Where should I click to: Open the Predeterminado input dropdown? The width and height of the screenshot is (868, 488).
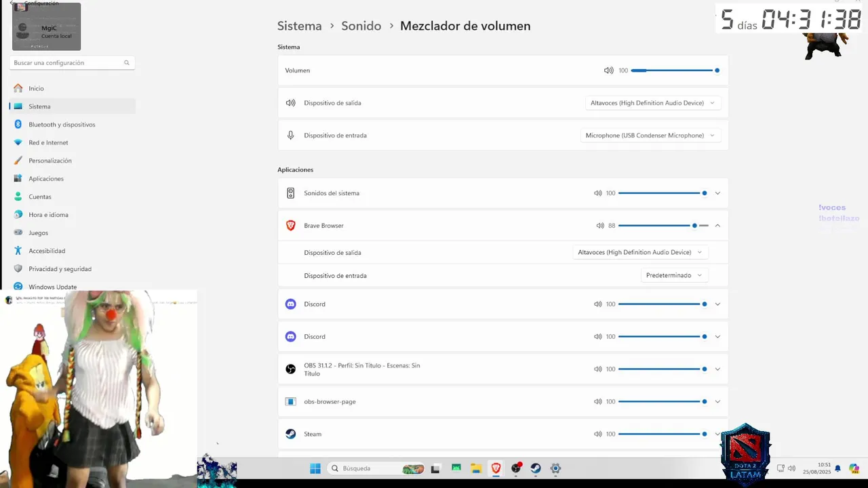point(674,276)
